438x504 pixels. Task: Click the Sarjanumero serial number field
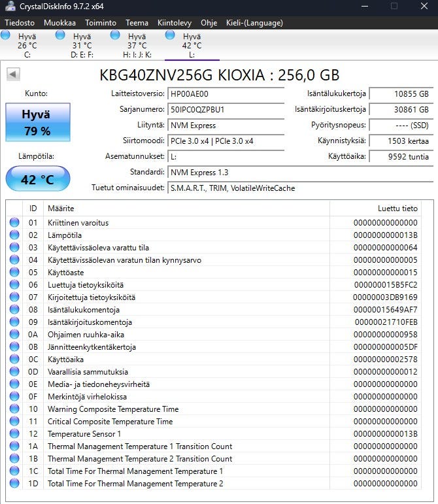[x=226, y=110]
